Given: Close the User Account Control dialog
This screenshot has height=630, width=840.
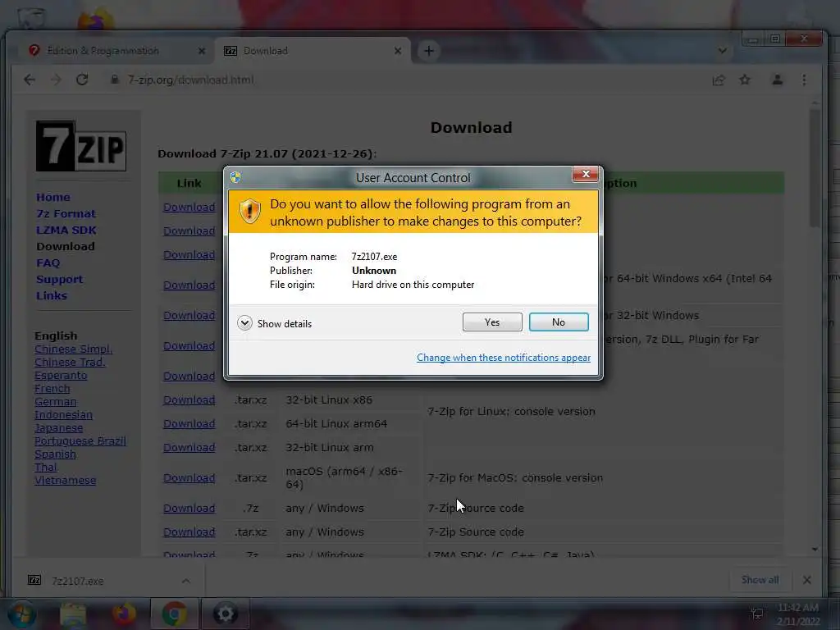Looking at the screenshot, I should (585, 174).
